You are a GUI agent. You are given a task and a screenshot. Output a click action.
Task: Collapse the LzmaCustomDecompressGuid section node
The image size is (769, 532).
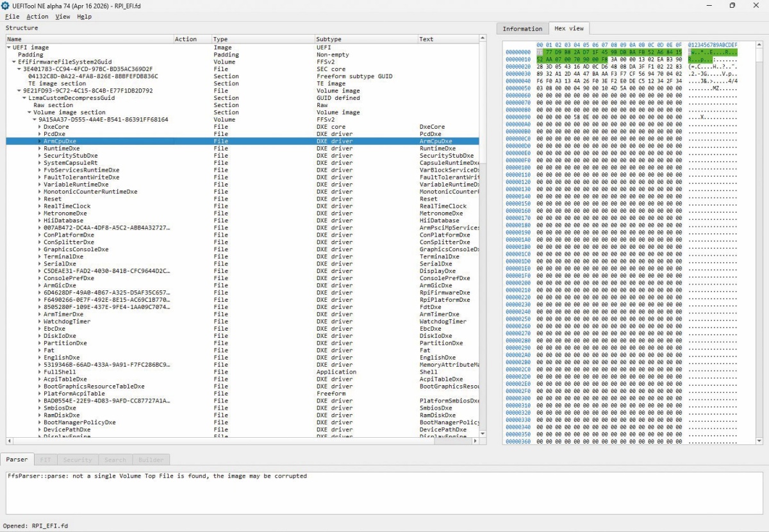24,98
